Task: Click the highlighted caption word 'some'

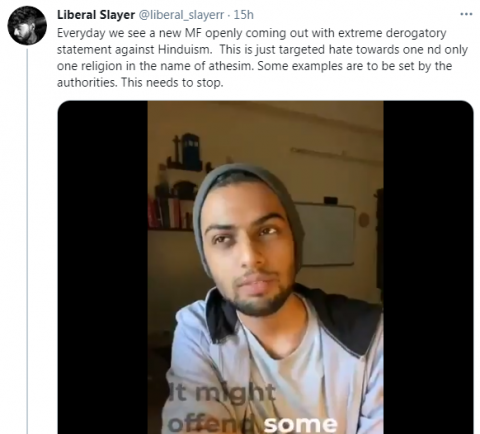Action: click(301, 424)
